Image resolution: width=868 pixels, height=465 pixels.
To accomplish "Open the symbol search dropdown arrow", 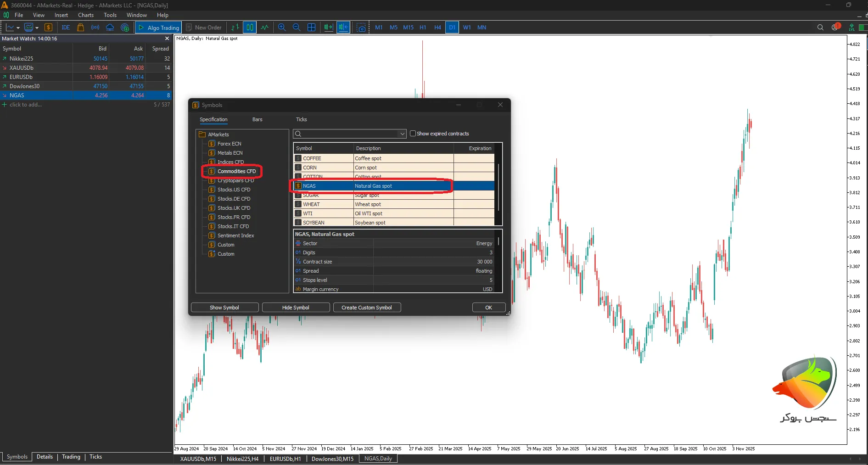I will point(402,134).
